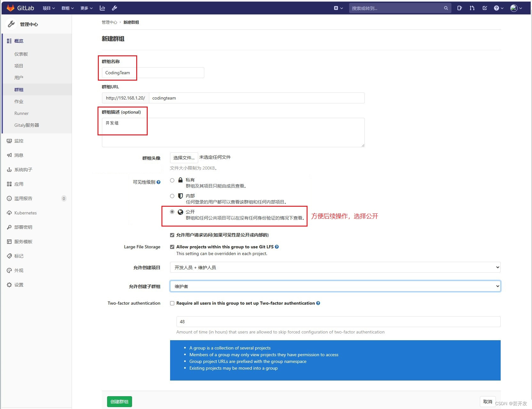Open issues icon in top navbar
This screenshot has width=532, height=409.
459,8
